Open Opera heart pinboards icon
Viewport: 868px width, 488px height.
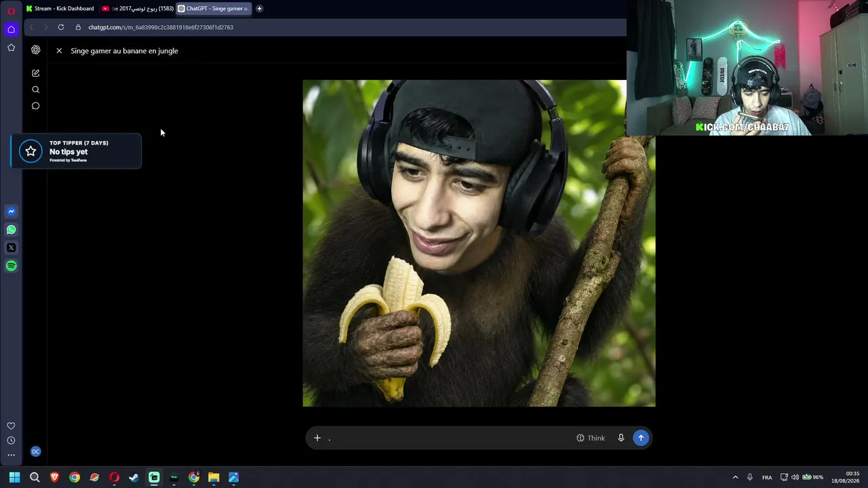(11, 426)
